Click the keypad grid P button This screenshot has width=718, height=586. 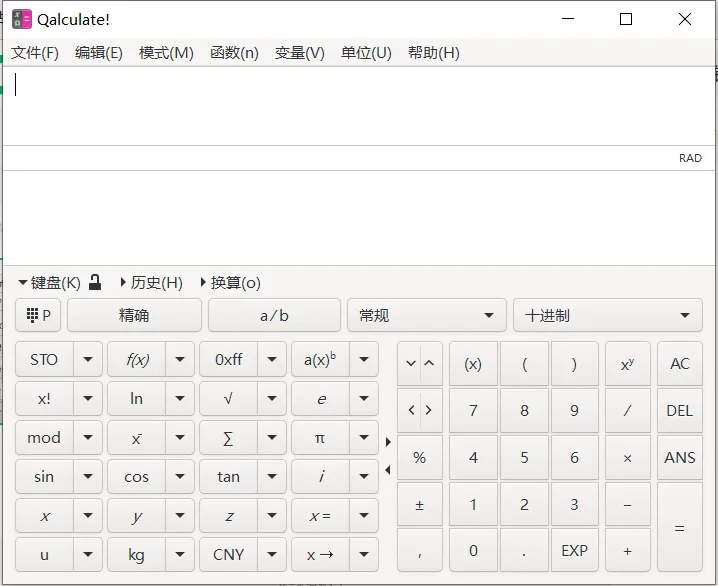point(38,315)
